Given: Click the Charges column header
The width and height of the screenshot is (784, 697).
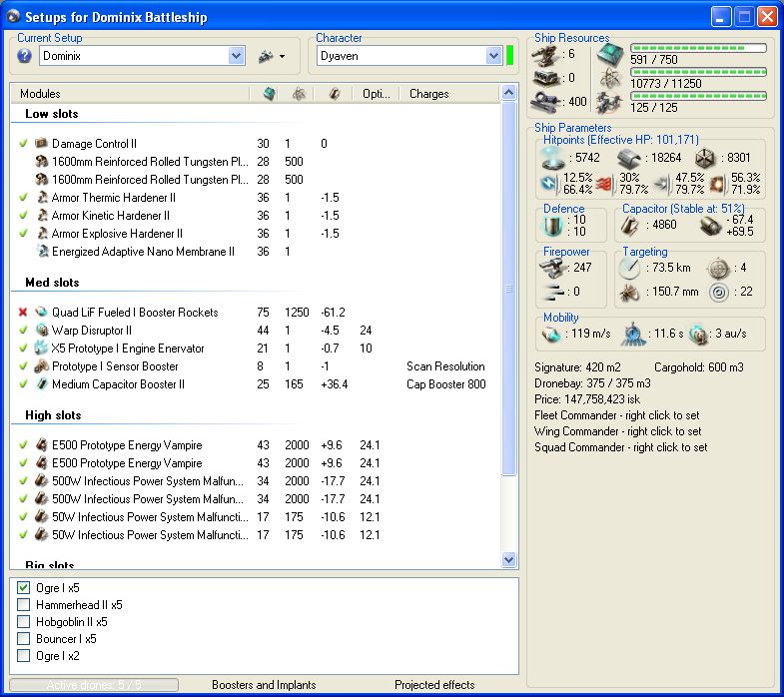Looking at the screenshot, I should click(428, 94).
